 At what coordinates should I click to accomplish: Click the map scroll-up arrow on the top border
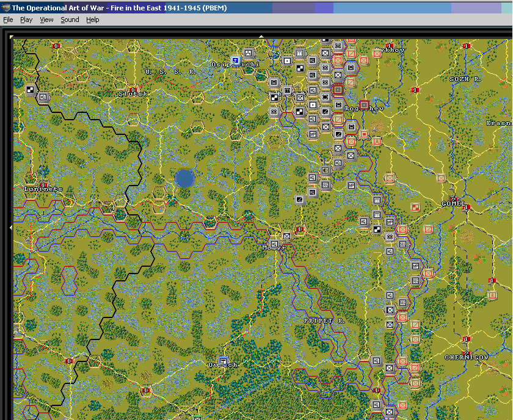261,37
